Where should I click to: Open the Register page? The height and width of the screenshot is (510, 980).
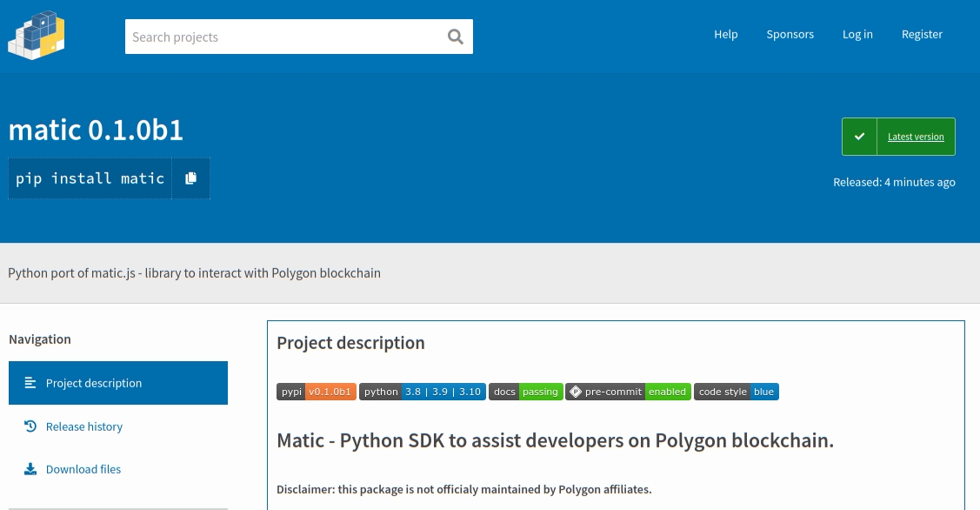[x=922, y=35]
